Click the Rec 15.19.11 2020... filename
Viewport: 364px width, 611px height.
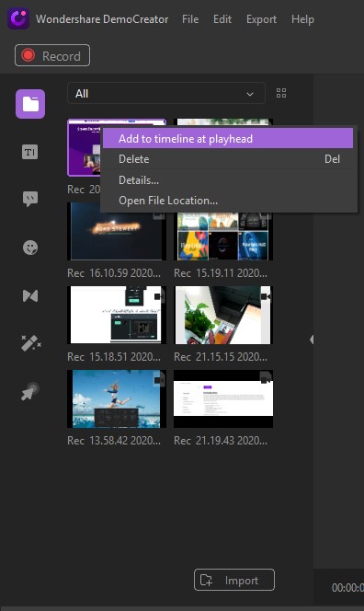[221, 273]
